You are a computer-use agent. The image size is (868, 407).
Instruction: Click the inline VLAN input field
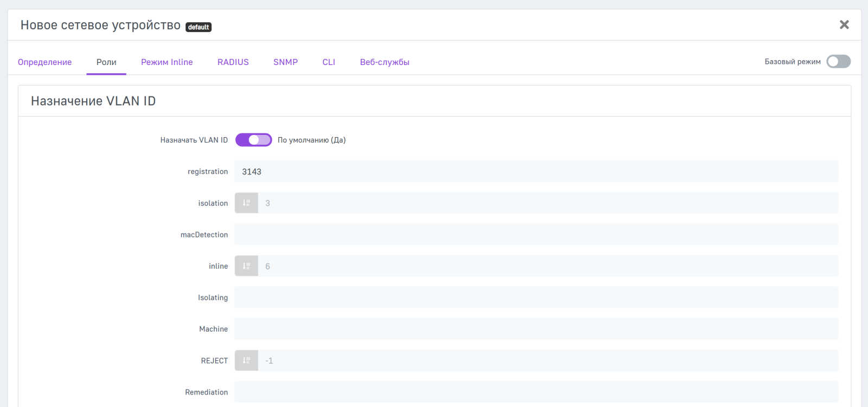(548, 266)
